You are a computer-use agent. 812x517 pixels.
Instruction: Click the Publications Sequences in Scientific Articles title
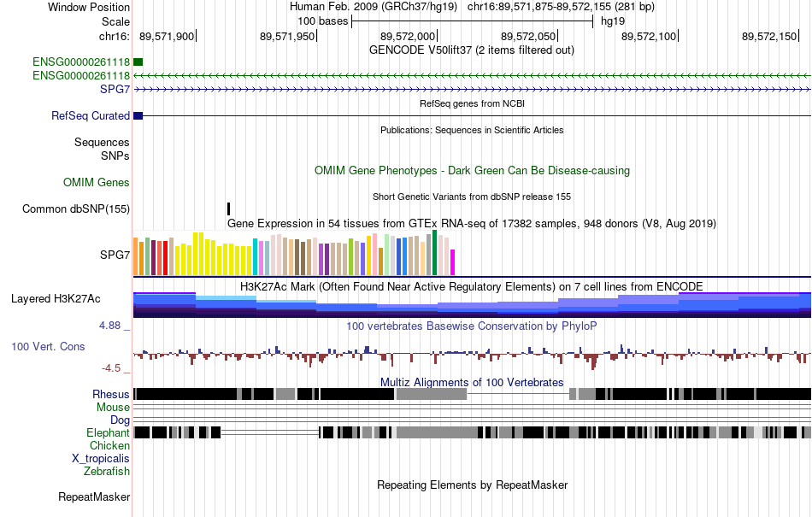[x=472, y=130]
